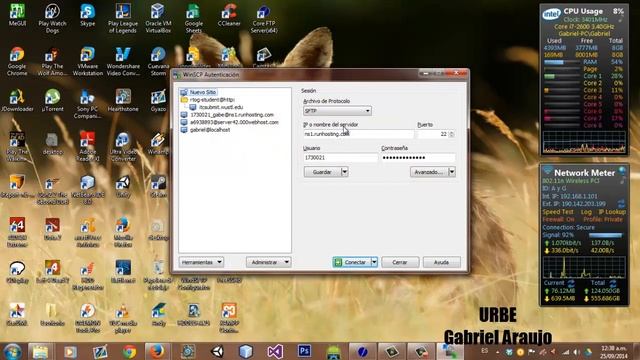The width and height of the screenshot is (640, 360).
Task: Expand the Conectar button dropdown arrow
Action: tap(374, 262)
